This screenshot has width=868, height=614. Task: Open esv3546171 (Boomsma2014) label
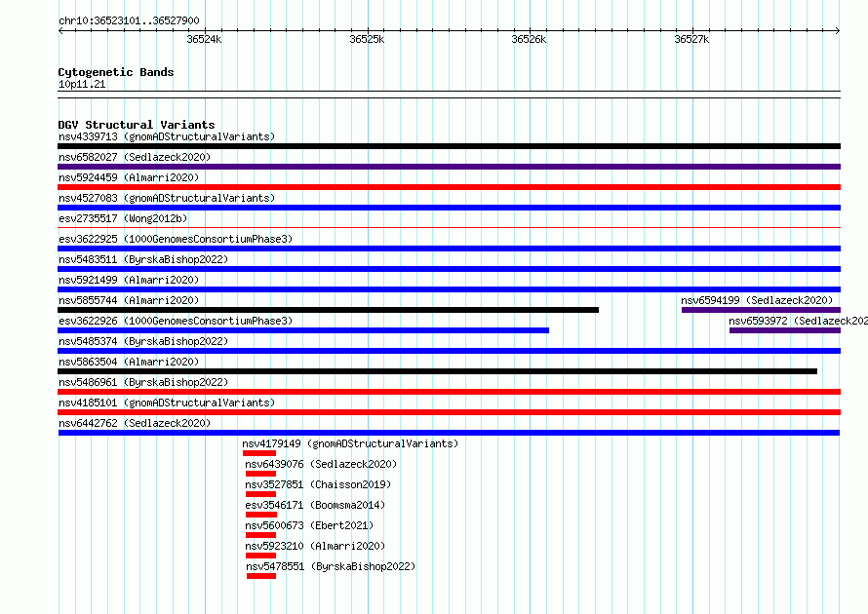click(x=315, y=505)
